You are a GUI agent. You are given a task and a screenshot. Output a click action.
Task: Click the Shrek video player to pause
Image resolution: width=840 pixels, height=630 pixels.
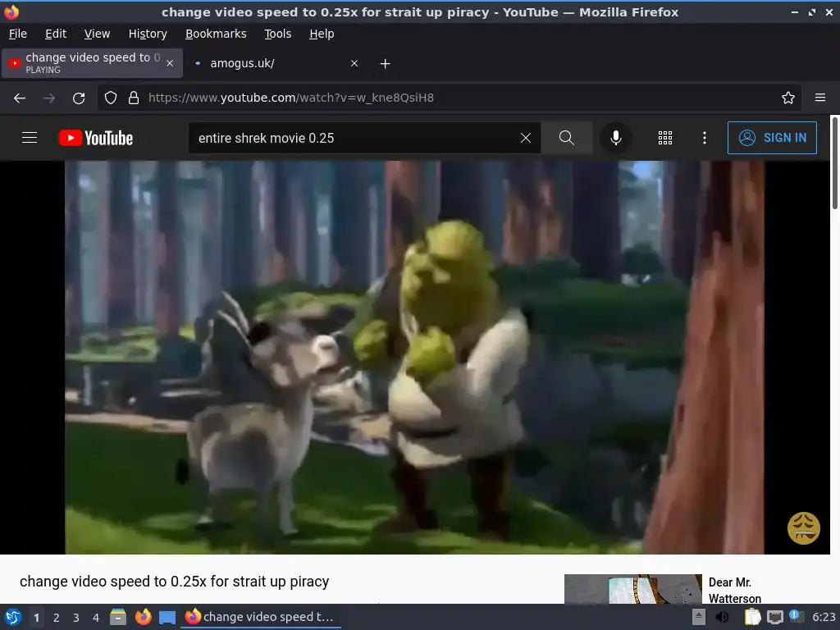coord(414,358)
